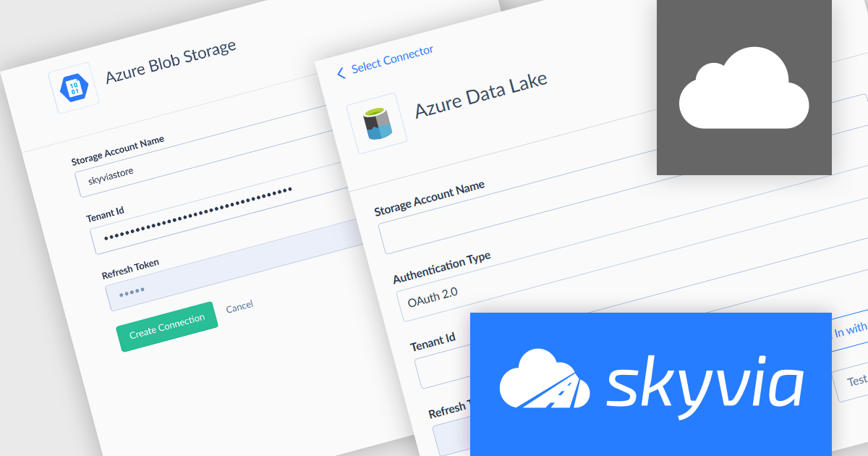
Task: Go back using the Select Connector arrow
Action: [341, 72]
